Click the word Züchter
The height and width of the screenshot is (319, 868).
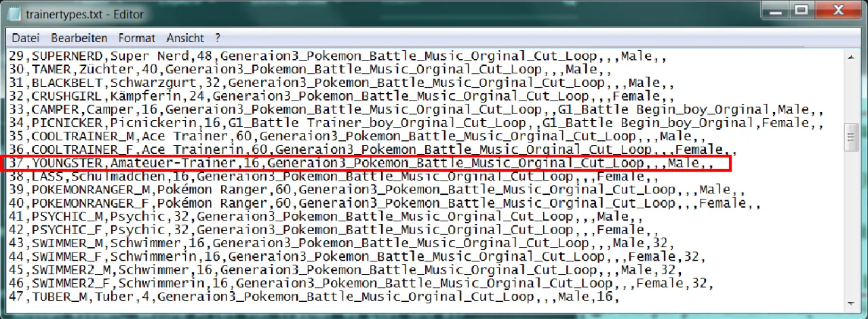107,69
